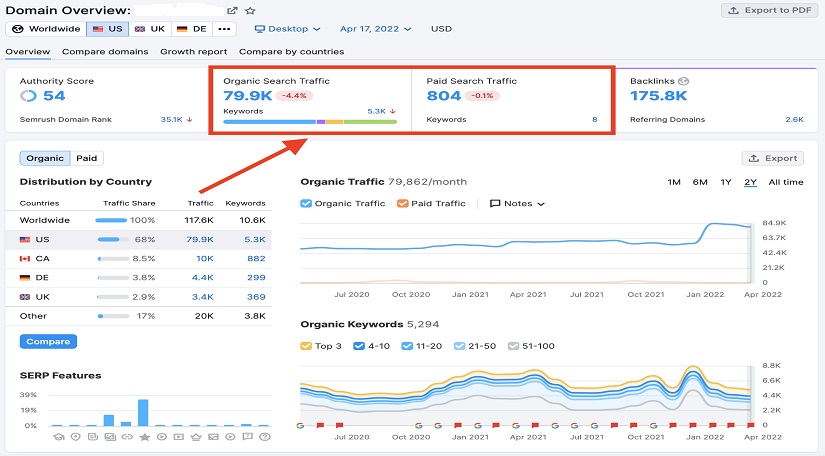Image resolution: width=825 pixels, height=456 pixels.
Task: Open Paid Search Traffic 804 value
Action: [x=444, y=96]
